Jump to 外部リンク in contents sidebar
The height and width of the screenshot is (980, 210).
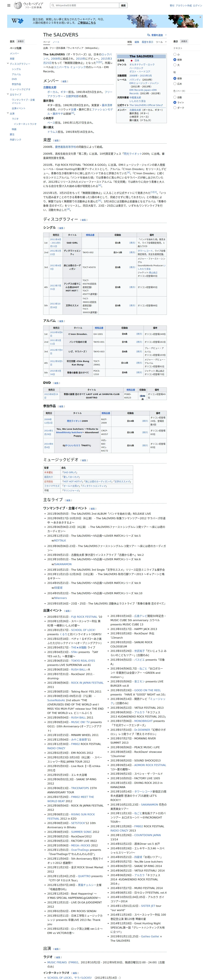16,140
